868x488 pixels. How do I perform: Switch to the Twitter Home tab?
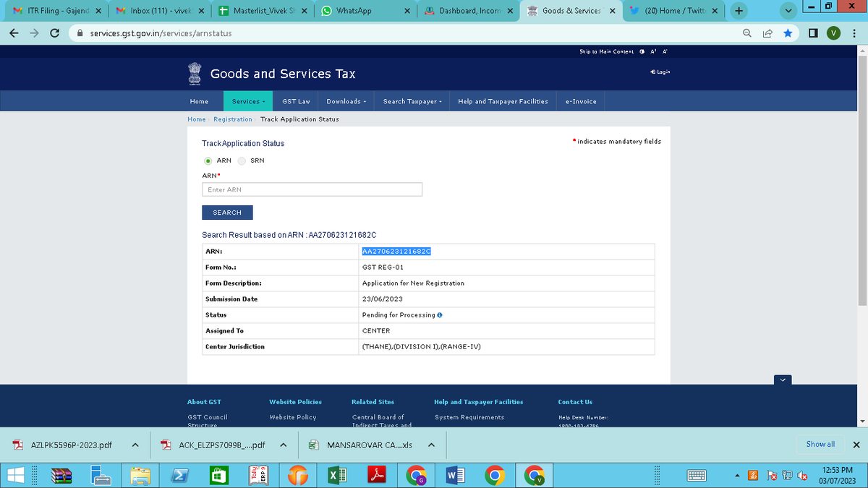tap(674, 11)
